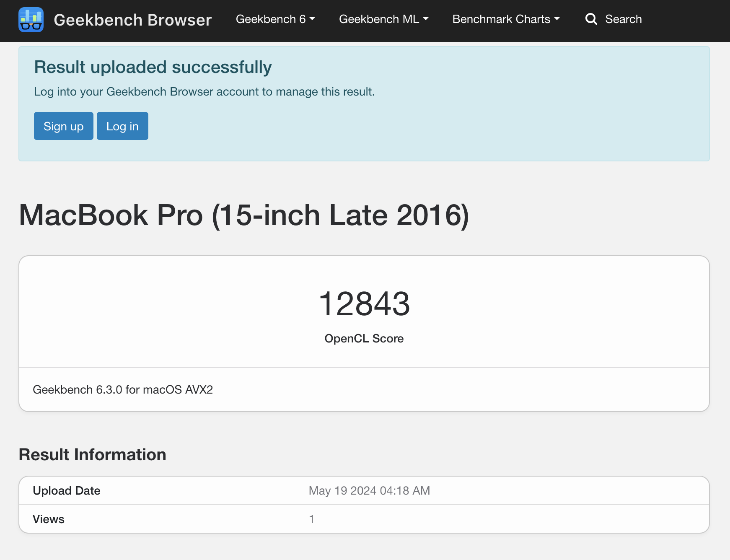Select the Views row label

pyautogui.click(x=49, y=519)
